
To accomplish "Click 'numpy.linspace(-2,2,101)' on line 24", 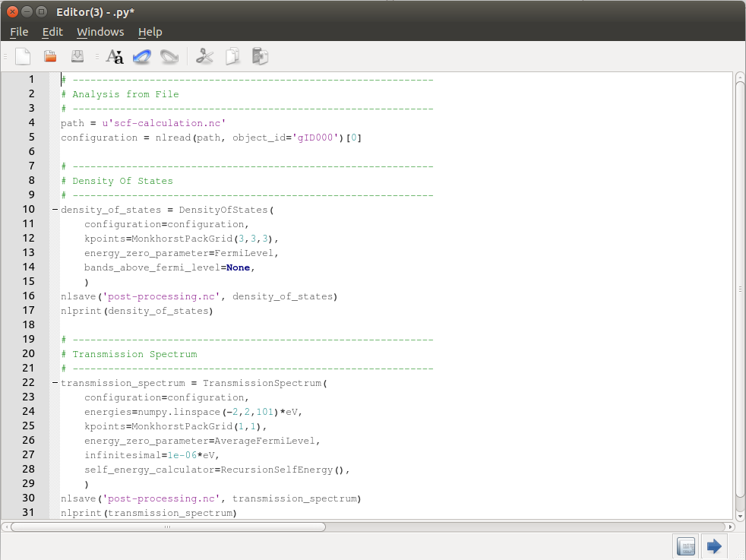I will click(208, 412).
